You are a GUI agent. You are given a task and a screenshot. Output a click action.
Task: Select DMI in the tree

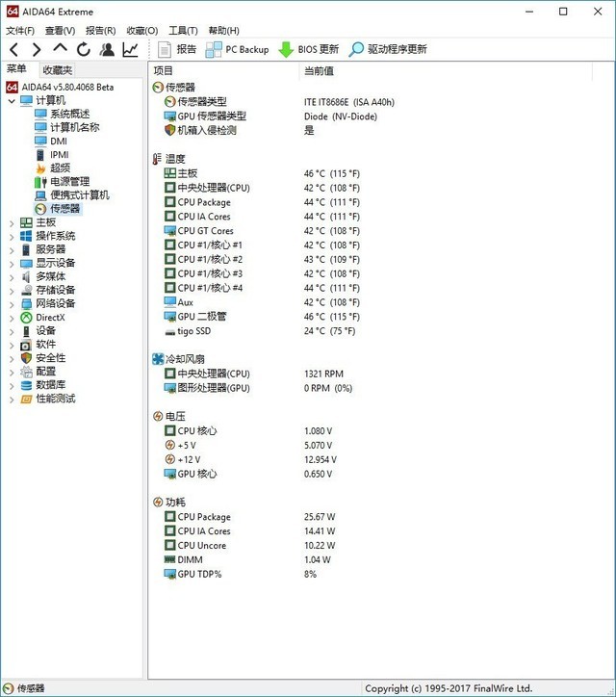51,141
